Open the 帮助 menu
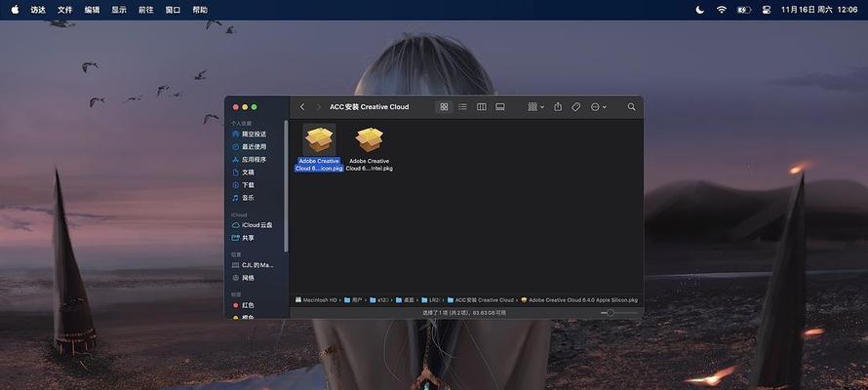 point(200,10)
